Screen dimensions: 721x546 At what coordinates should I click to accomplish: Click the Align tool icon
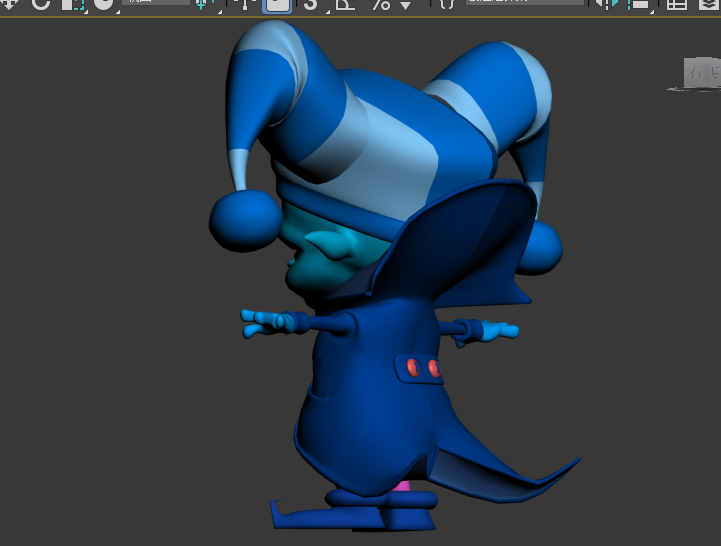click(640, 4)
